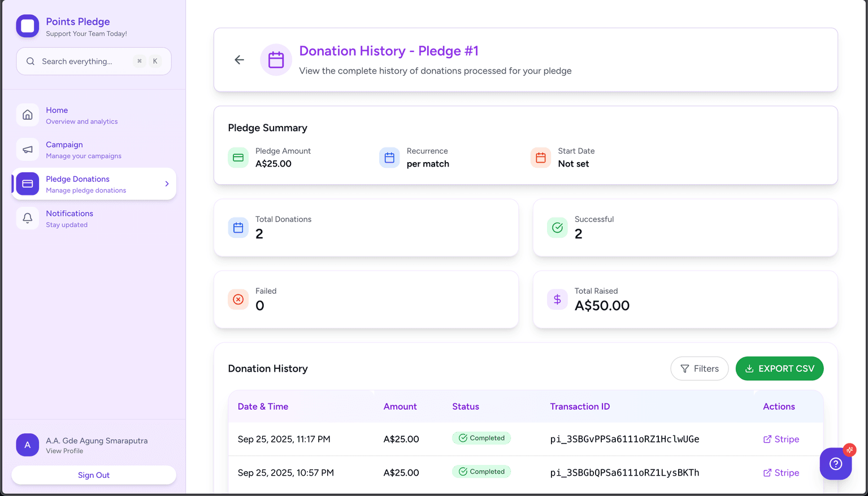Screen dimensions: 868x496
Task: Click the Notifications bell icon
Action: 28,218
